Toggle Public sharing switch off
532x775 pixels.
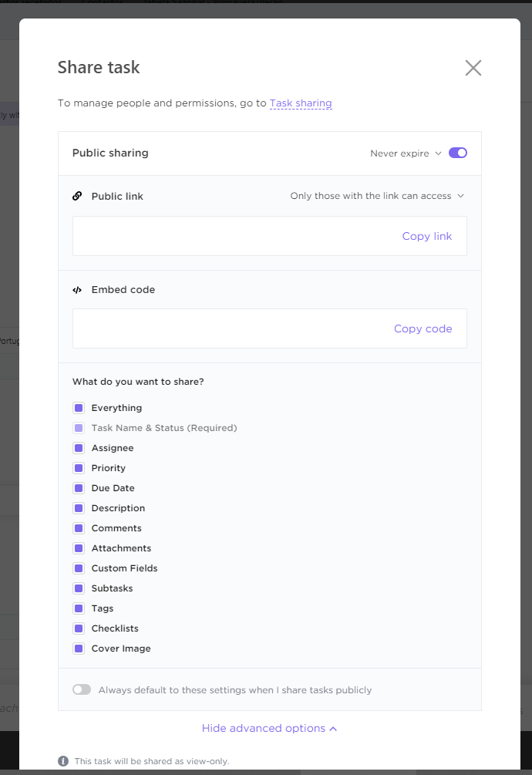point(458,153)
